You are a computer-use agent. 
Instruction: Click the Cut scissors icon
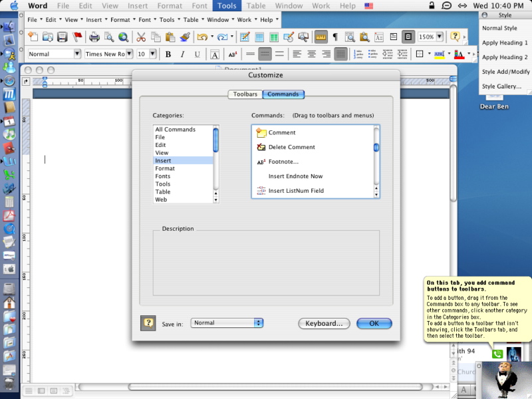coord(141,37)
